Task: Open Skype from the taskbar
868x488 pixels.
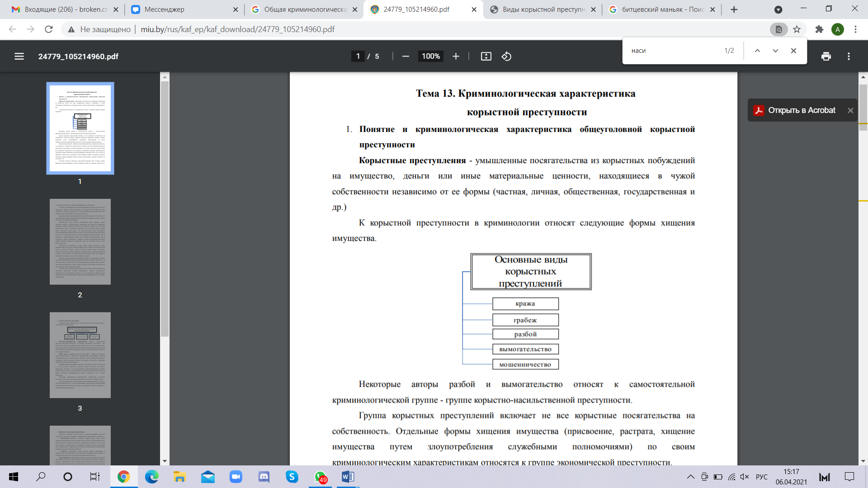Action: (x=292, y=477)
